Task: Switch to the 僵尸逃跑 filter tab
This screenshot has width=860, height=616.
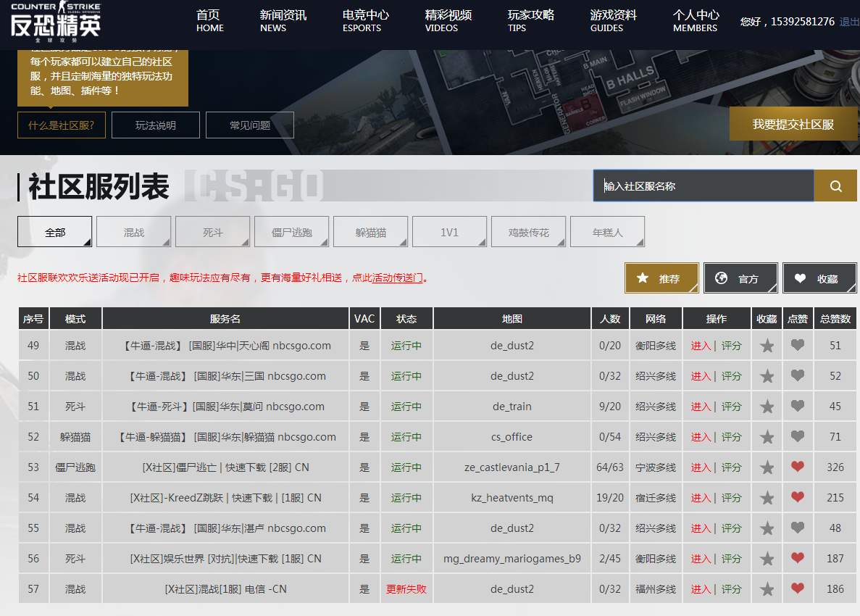Action: [x=291, y=231]
